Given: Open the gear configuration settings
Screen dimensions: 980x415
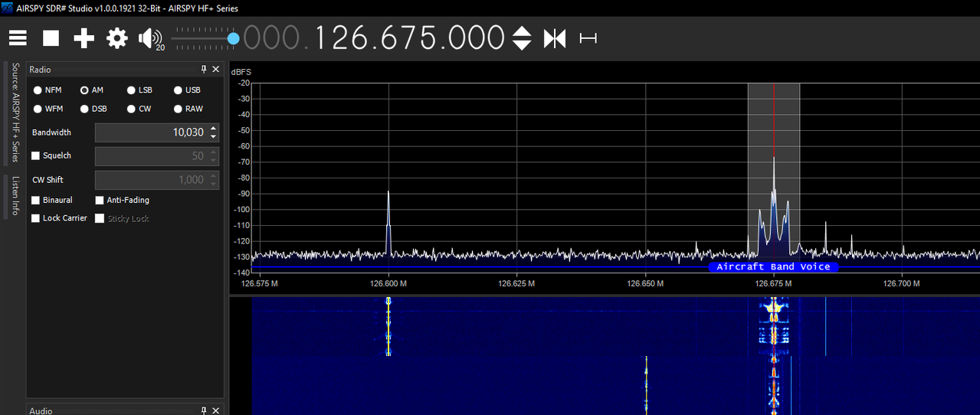Looking at the screenshot, I should pyautogui.click(x=116, y=38).
